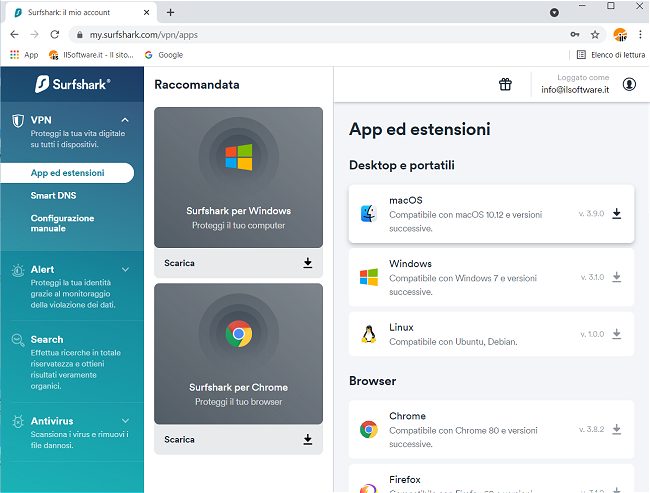Click the Linux penguin icon
The height and width of the screenshot is (493, 650).
(x=369, y=334)
